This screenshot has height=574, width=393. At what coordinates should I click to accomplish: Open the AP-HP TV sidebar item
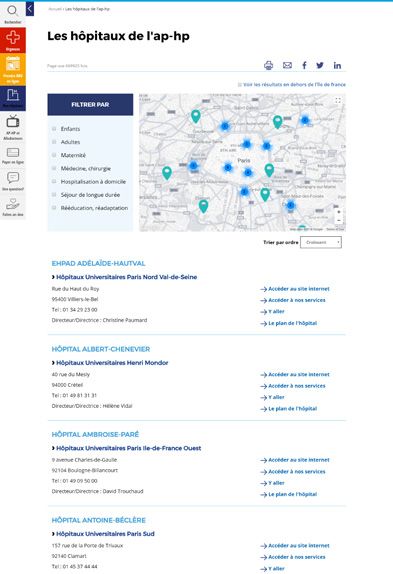coord(13,127)
